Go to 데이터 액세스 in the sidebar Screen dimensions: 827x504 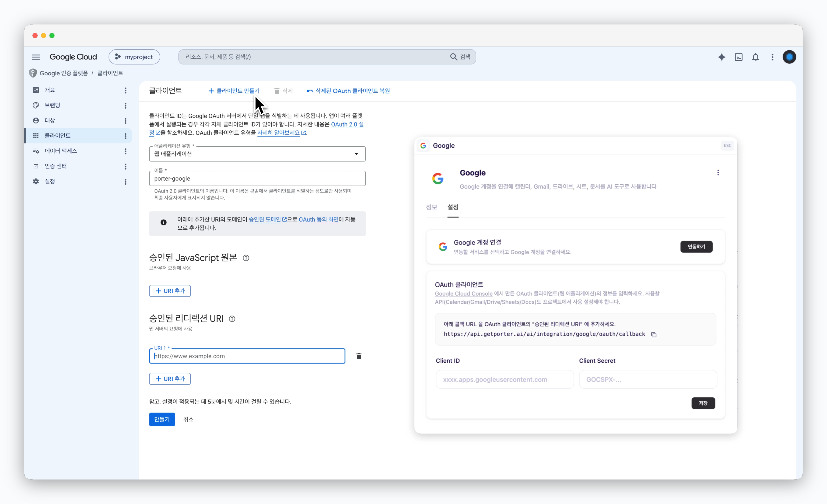coord(61,151)
